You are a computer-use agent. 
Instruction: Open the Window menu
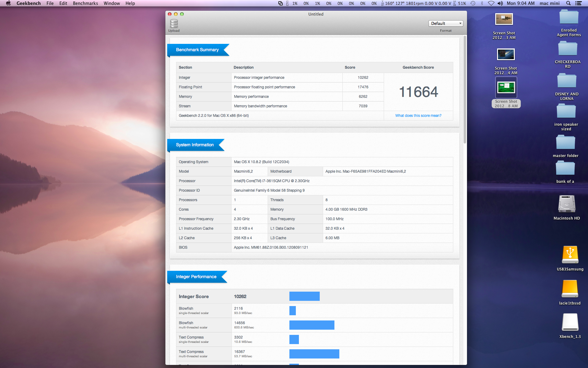111,3
